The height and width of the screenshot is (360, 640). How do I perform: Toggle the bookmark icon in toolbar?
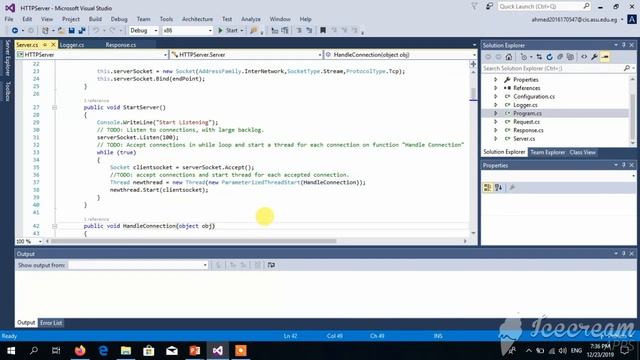pyautogui.click(x=323, y=30)
